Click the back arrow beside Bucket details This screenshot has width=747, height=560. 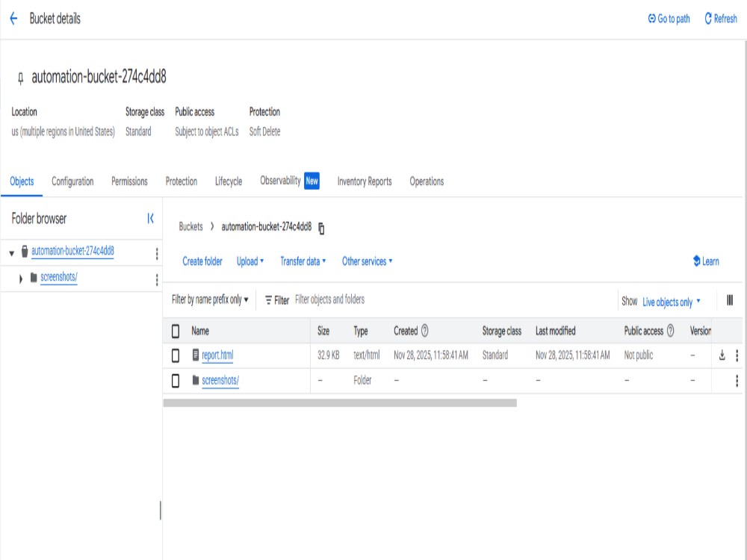(x=13, y=19)
